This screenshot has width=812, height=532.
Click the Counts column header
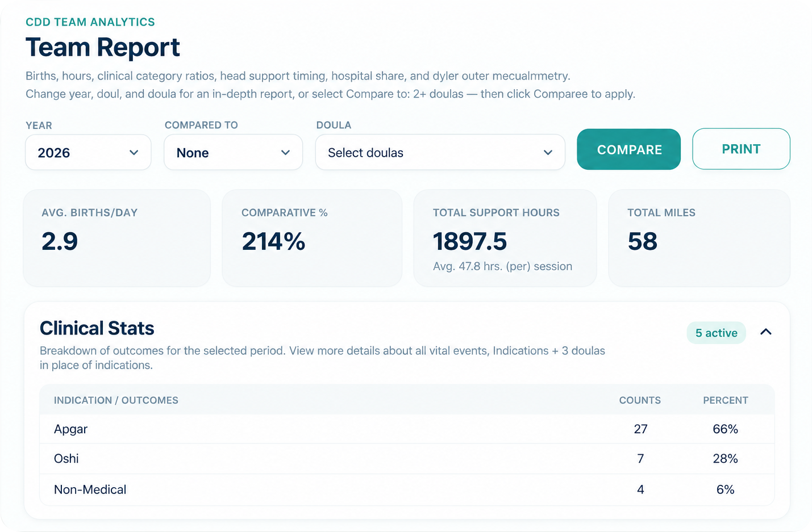pyautogui.click(x=640, y=400)
